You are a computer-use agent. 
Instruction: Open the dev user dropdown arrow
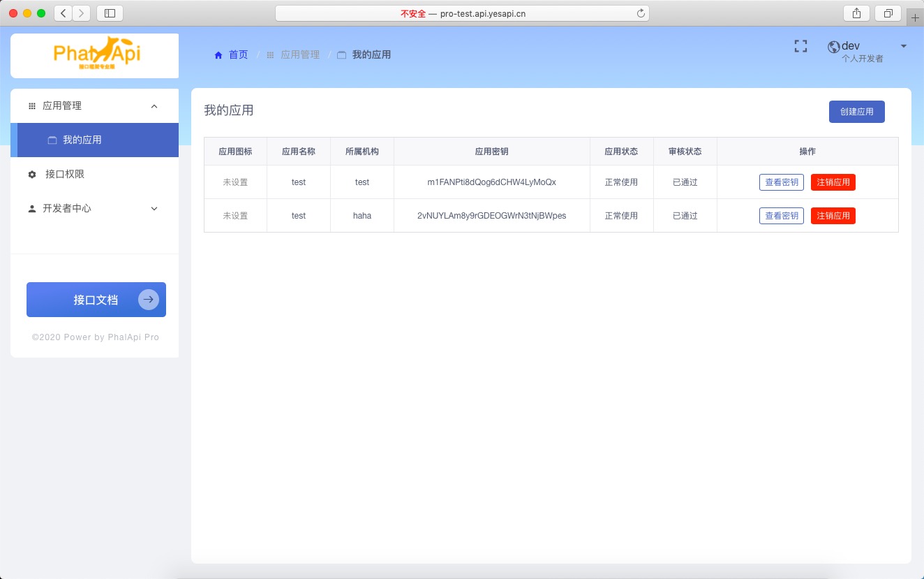(904, 46)
